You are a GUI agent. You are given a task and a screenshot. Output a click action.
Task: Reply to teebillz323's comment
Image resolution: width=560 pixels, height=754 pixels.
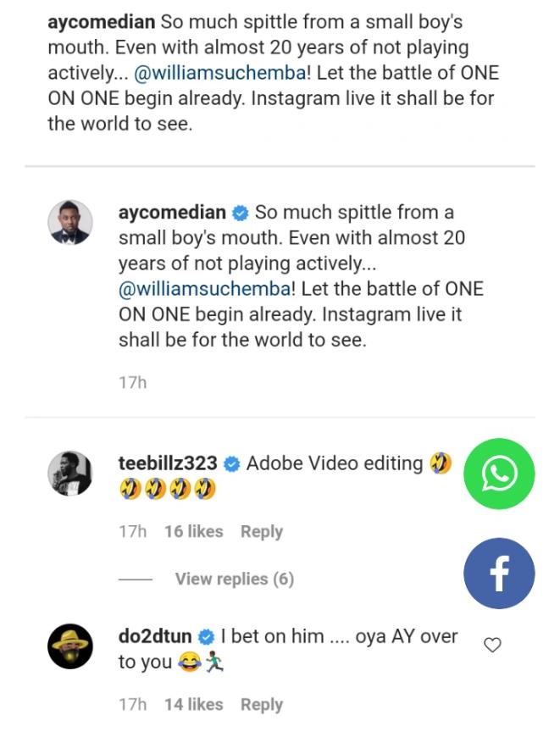pyautogui.click(x=261, y=531)
